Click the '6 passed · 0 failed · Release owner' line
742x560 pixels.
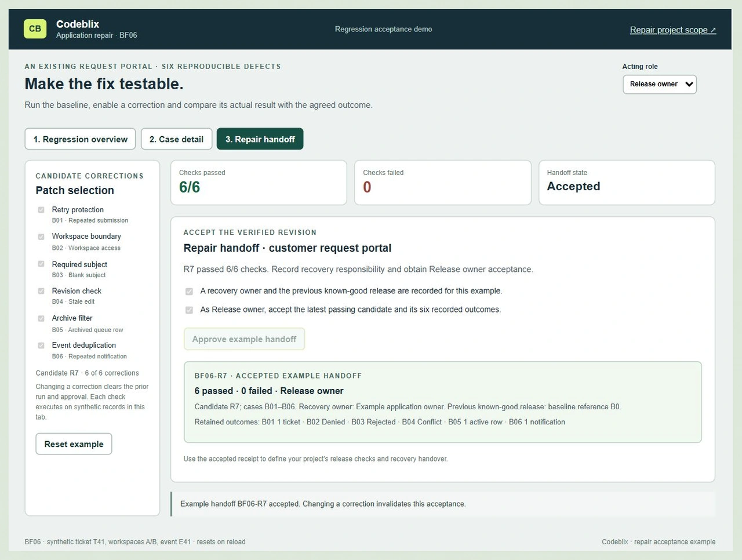click(x=269, y=391)
